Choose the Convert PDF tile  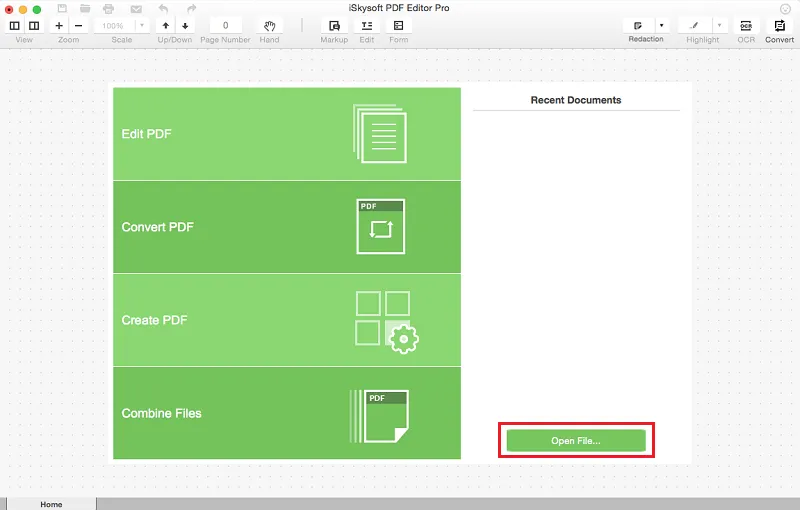287,227
